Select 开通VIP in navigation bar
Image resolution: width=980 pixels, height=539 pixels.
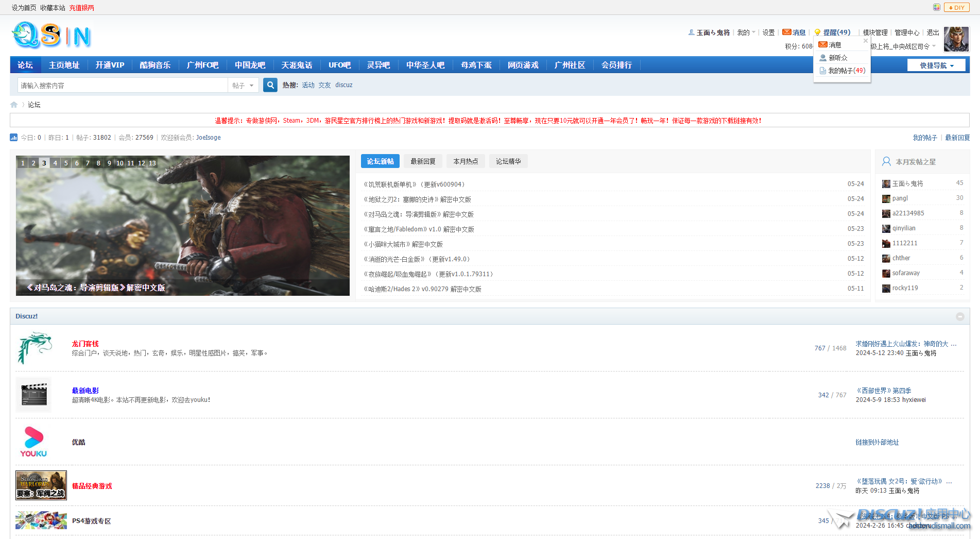coord(110,65)
